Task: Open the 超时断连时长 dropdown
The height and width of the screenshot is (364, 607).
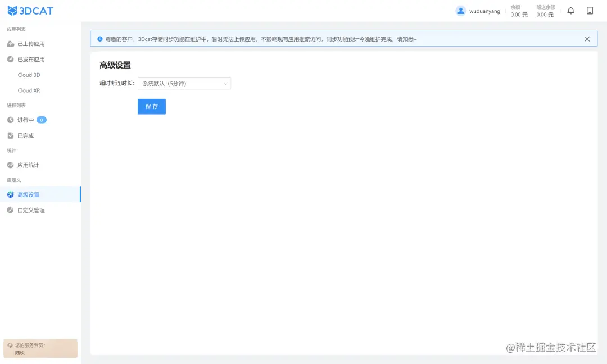Action: (x=184, y=83)
